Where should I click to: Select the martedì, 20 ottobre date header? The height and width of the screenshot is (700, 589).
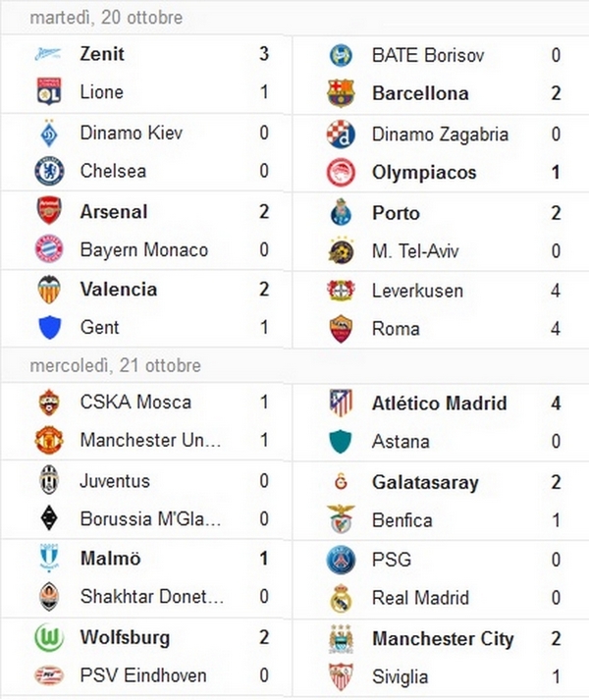pos(106,18)
